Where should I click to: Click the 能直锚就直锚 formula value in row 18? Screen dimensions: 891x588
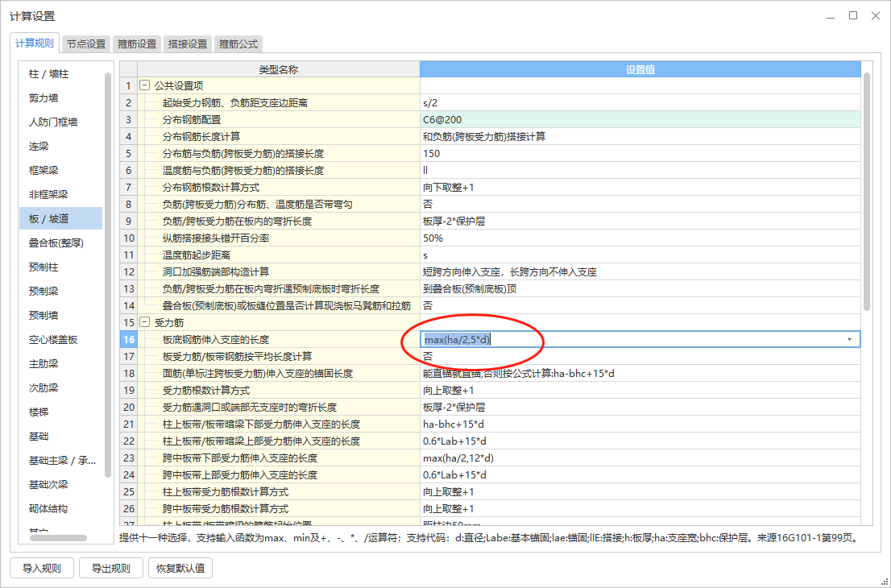coord(640,373)
